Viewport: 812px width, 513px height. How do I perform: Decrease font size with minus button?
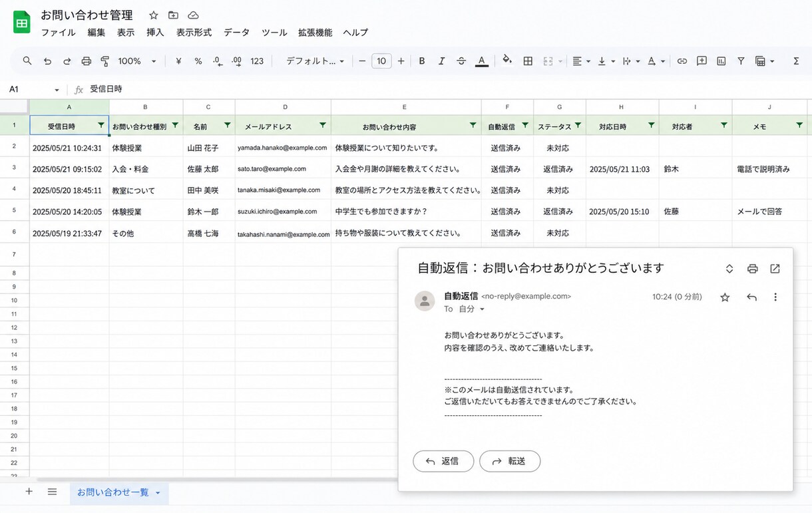click(362, 61)
